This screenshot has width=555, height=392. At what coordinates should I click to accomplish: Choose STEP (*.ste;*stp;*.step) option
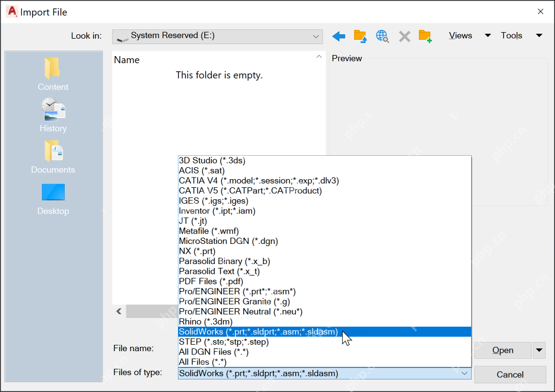pos(325,342)
